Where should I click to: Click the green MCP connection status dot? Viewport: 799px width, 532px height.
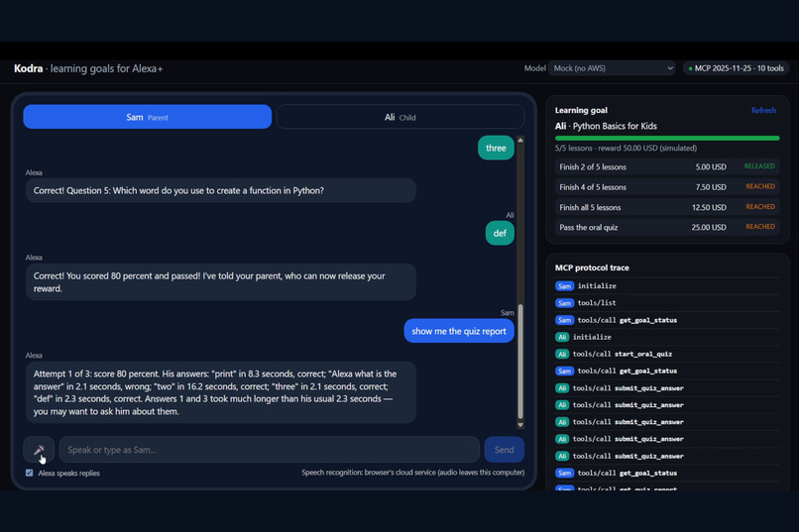[x=691, y=68]
